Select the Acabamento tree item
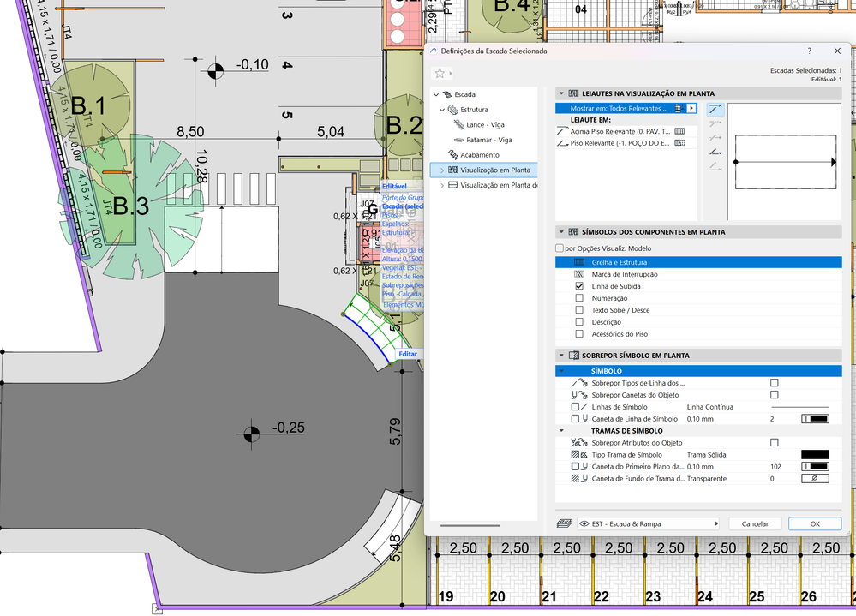This screenshot has width=856, height=616. 479,155
